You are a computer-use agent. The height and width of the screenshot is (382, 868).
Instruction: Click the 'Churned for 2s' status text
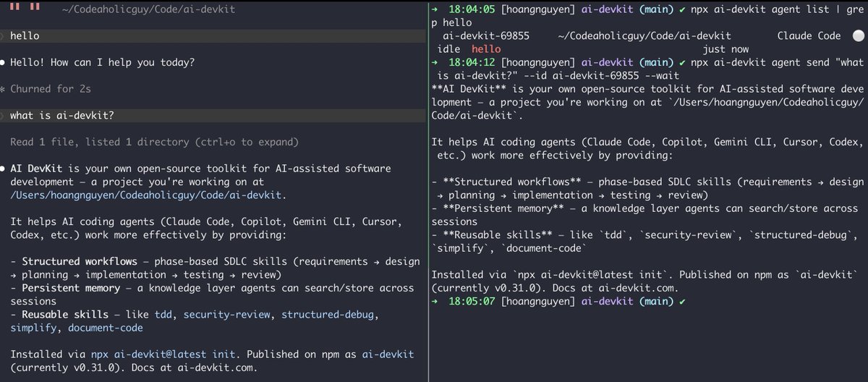click(51, 89)
